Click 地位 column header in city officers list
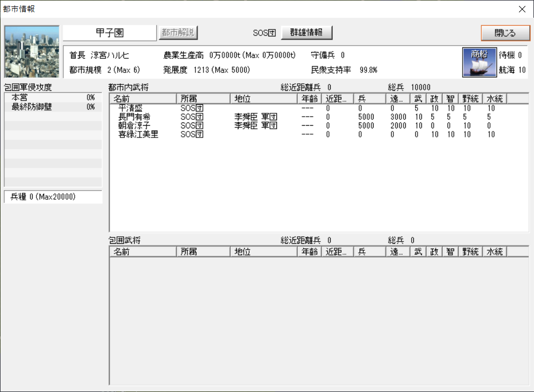 [263, 98]
